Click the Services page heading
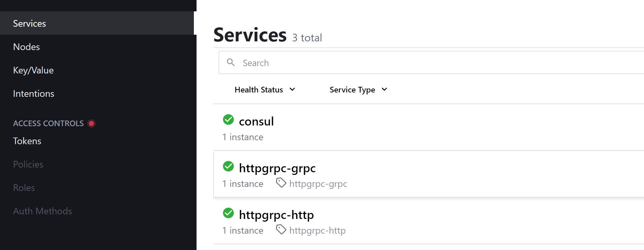The image size is (644, 250). point(250,35)
